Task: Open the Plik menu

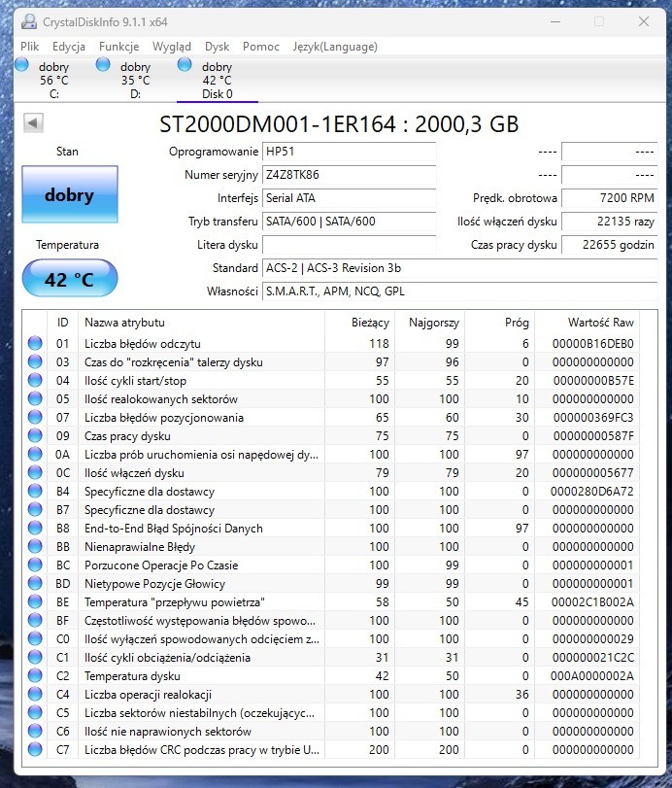Action: [x=30, y=47]
